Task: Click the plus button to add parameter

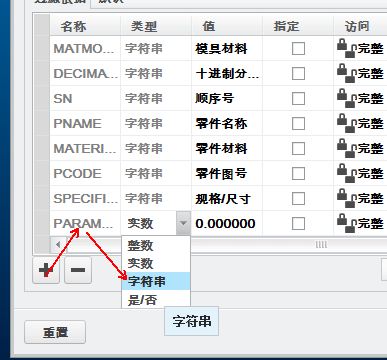Action: tap(46, 270)
